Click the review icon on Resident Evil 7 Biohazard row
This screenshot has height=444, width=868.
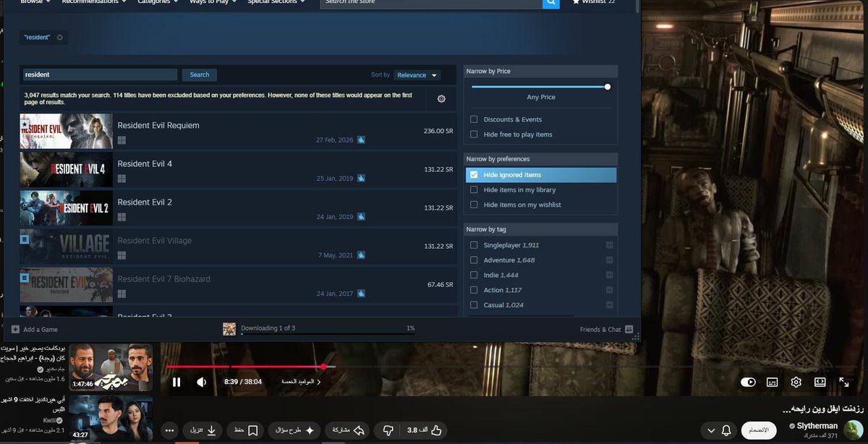coord(361,294)
